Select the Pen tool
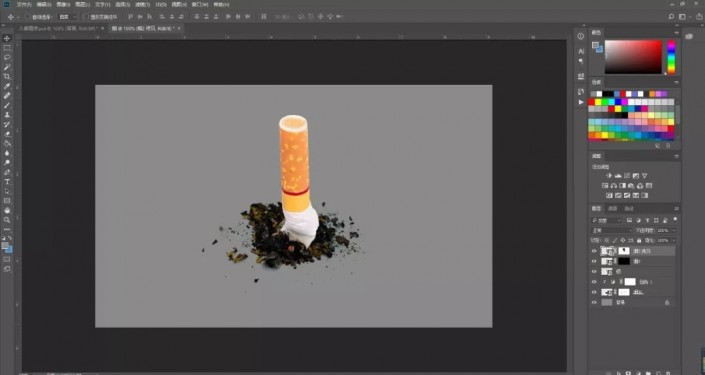Viewport: 705px width, 375px height. 7,172
